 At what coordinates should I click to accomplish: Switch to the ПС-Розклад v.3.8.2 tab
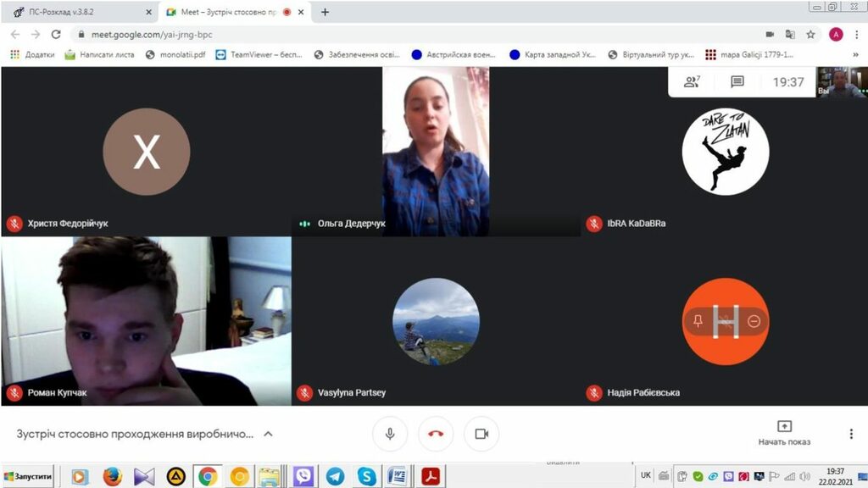pyautogui.click(x=82, y=12)
